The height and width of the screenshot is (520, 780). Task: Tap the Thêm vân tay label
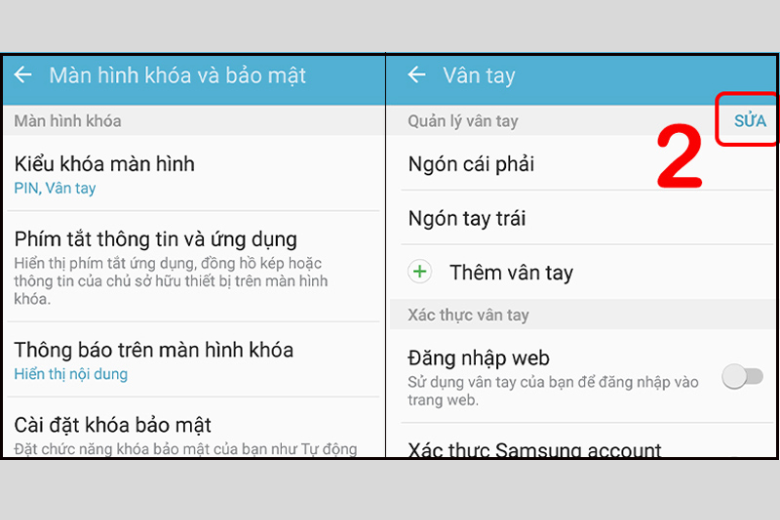pos(511,272)
